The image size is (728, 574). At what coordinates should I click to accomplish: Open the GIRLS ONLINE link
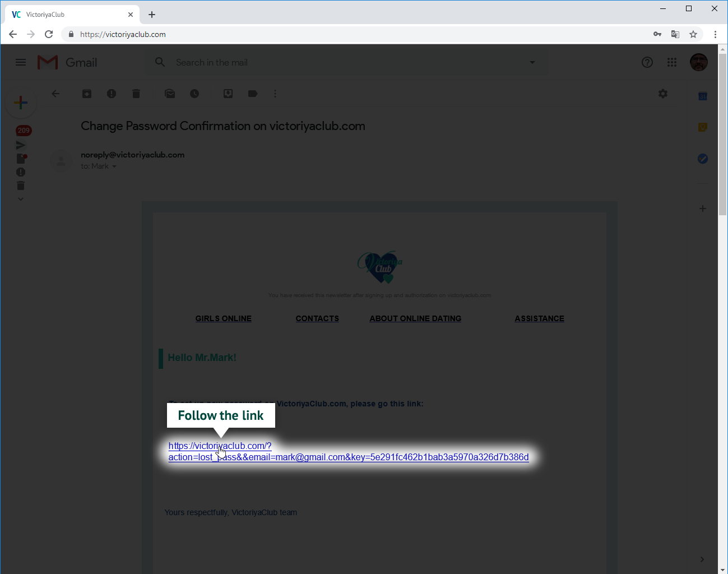pyautogui.click(x=223, y=318)
